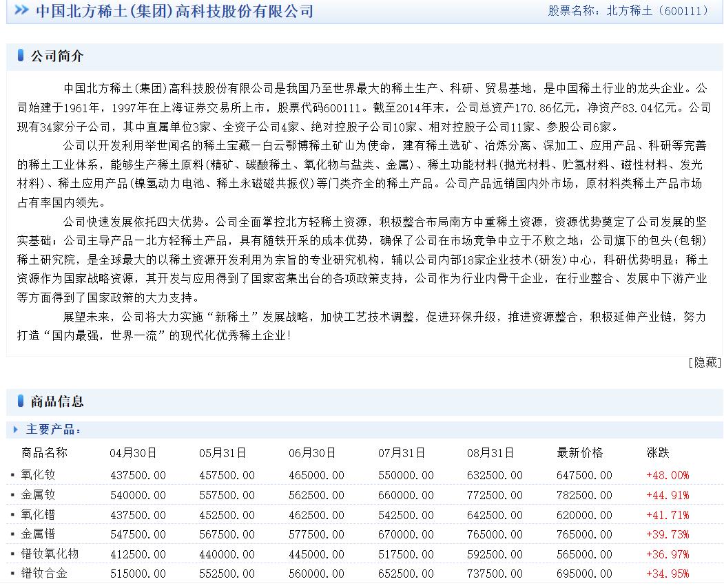Open the 金属钕 product link
The width and height of the screenshot is (724, 588).
point(39,495)
